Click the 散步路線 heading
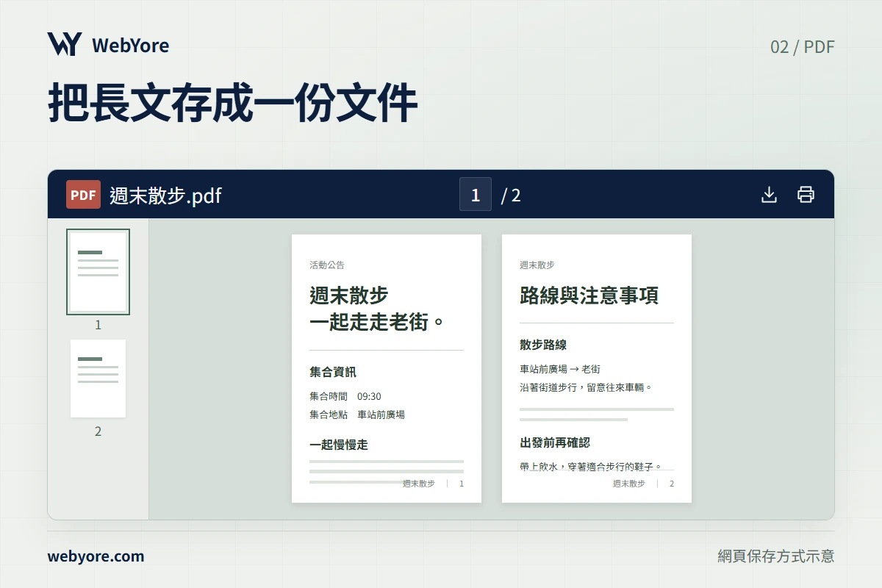 [543, 345]
